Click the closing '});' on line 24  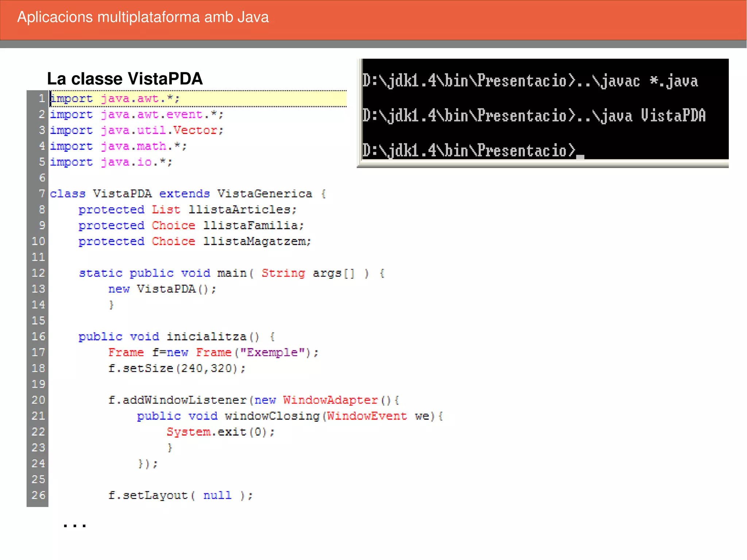click(x=148, y=464)
